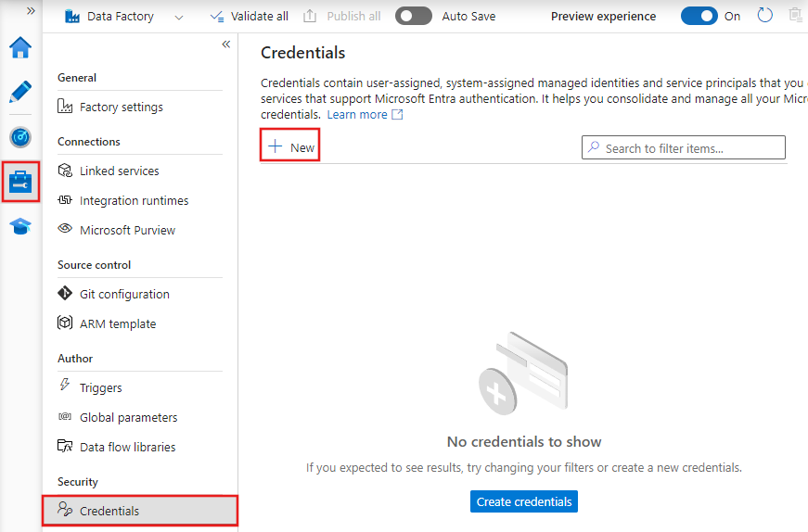This screenshot has width=808, height=532.
Task: Click Validate all
Action: tap(249, 17)
